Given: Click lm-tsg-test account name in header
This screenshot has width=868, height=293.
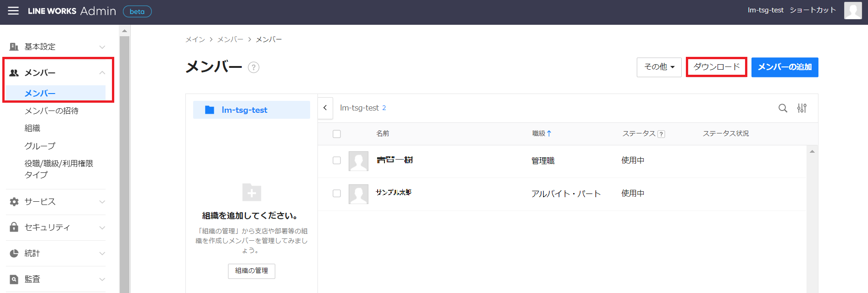Looking at the screenshot, I should tap(766, 10).
